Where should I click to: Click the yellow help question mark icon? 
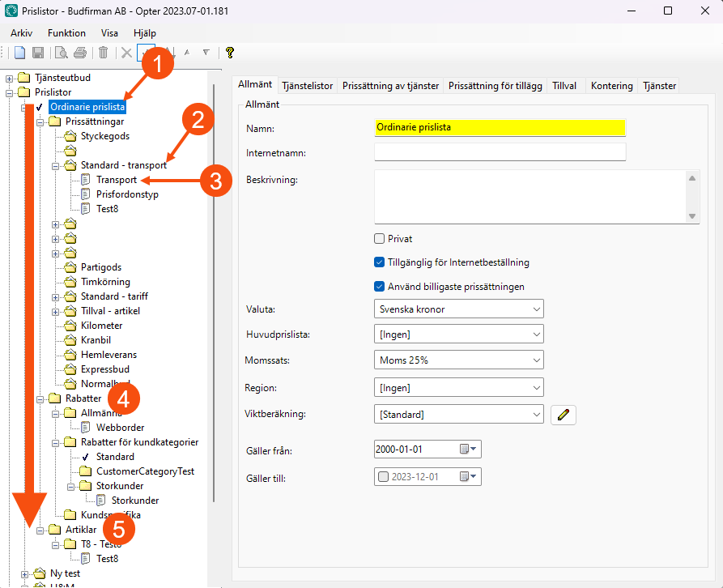[x=230, y=53]
